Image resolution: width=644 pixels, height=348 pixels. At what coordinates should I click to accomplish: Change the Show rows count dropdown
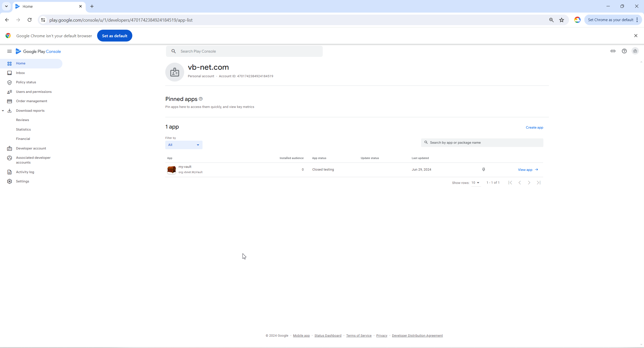click(475, 183)
